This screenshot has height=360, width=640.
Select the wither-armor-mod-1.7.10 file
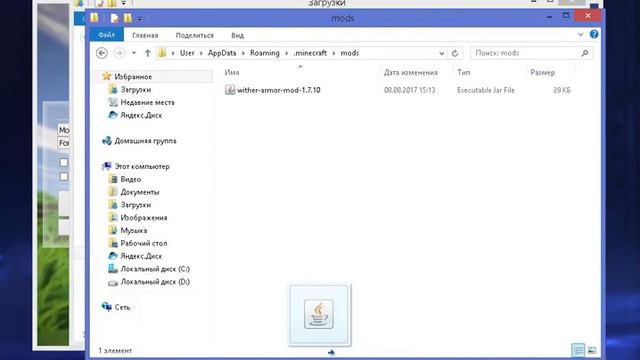278,90
